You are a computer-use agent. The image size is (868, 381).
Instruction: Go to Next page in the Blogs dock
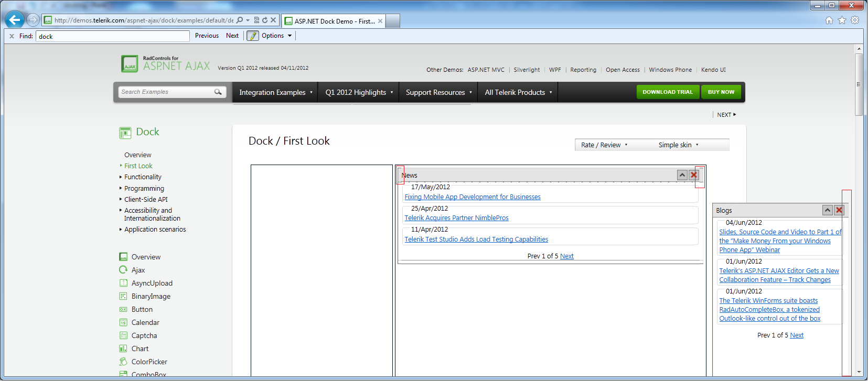[x=797, y=335]
